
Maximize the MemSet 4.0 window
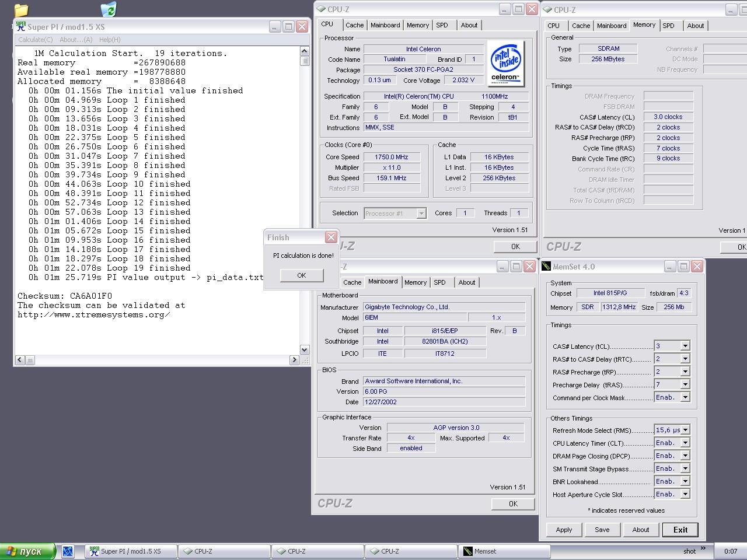[x=683, y=266]
